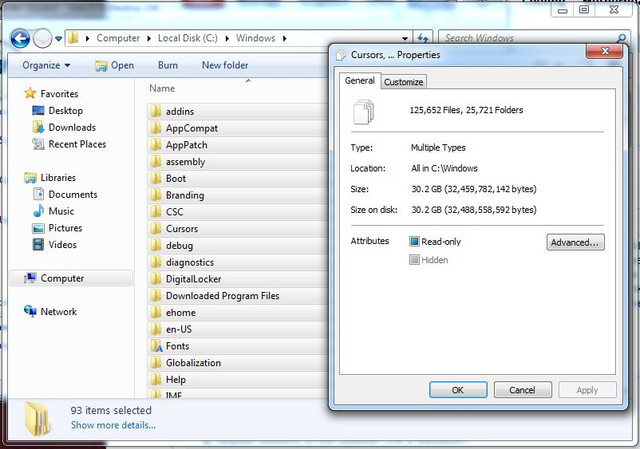The width and height of the screenshot is (640, 449).
Task: Select Downloaded Program Files folder icon
Action: (156, 296)
